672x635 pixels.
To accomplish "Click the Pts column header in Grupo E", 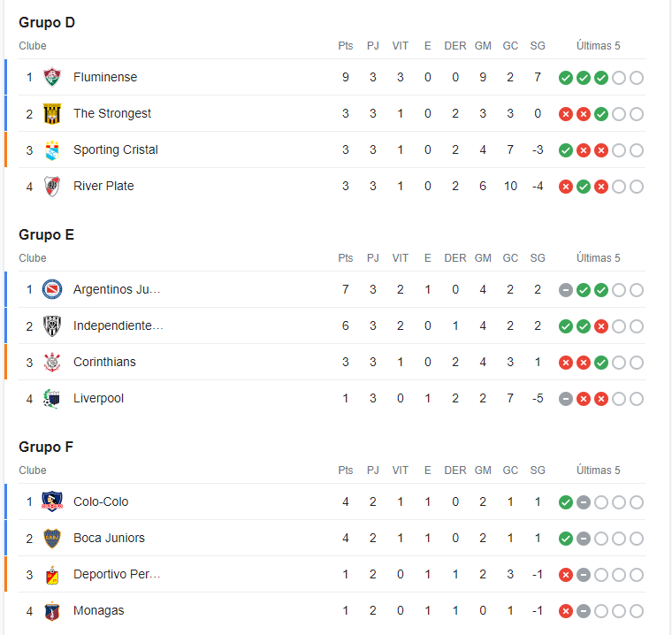I will pyautogui.click(x=346, y=258).
